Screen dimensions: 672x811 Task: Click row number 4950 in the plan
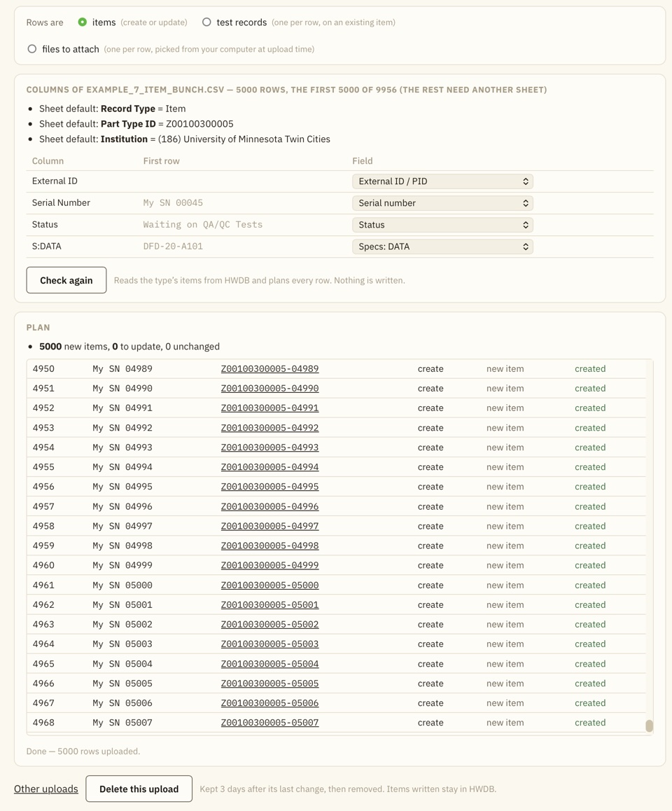pos(43,369)
